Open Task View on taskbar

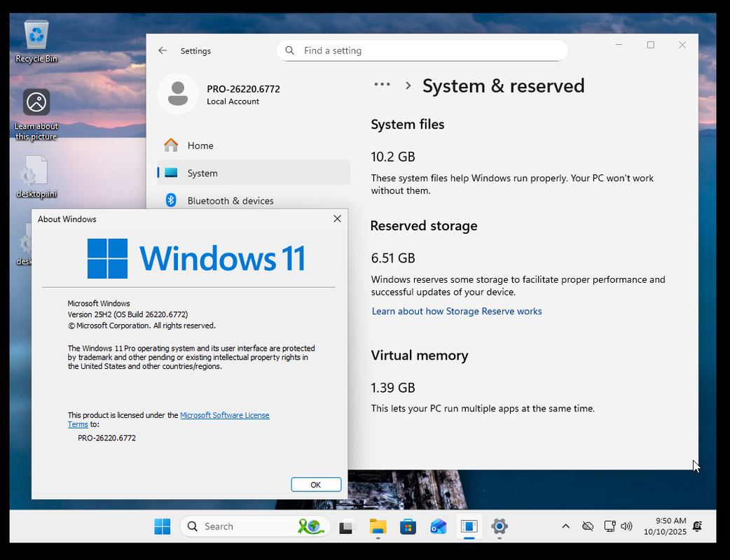(347, 526)
